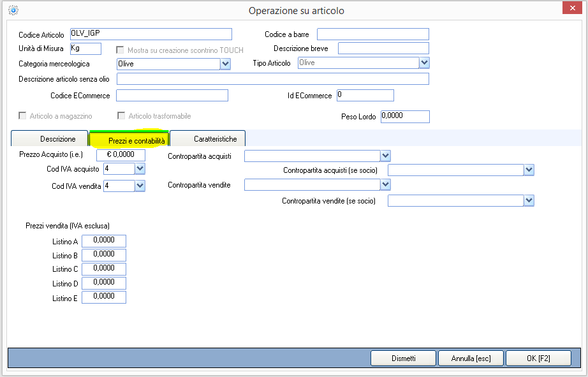Focus the Listino C price field
The height and width of the screenshot is (377, 588).
point(104,269)
